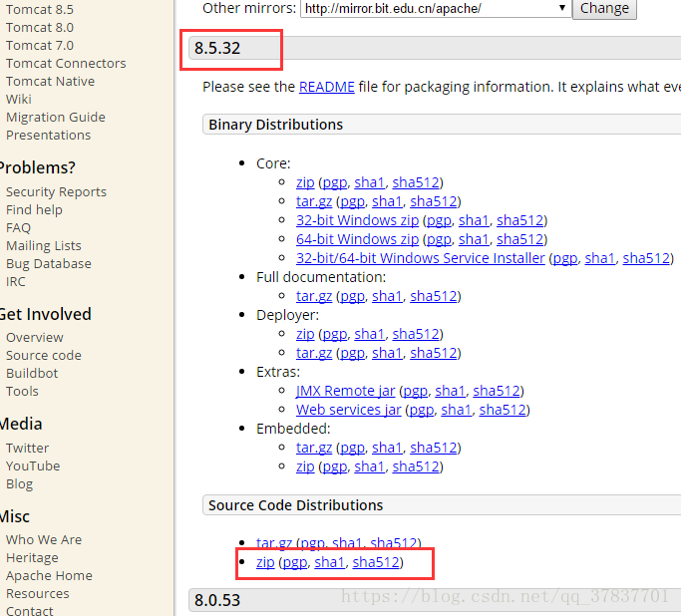681x616 pixels.
Task: Open the Mailing Lists link
Action: pos(44,246)
